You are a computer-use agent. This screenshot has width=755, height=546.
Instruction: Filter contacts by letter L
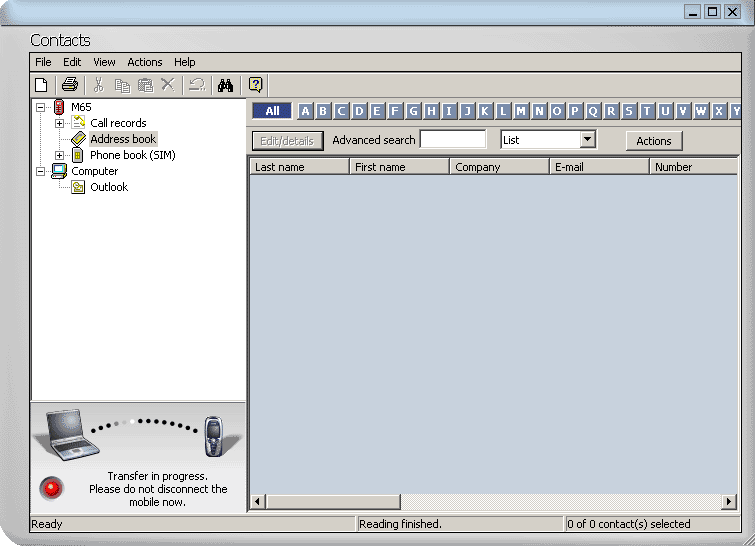503,111
